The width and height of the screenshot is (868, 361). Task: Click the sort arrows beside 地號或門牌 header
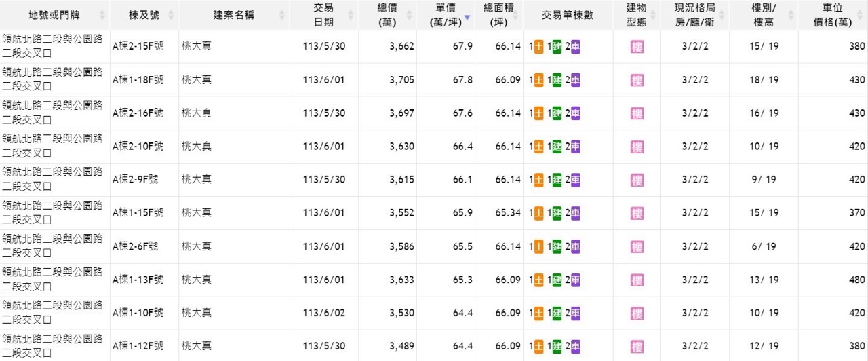click(102, 15)
